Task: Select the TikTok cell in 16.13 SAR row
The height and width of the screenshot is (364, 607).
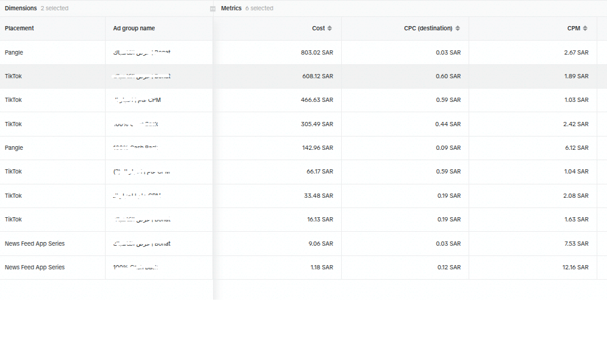Action: [13, 220]
